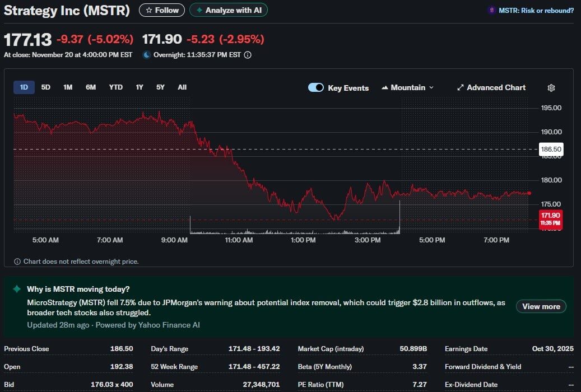Image resolution: width=581 pixels, height=392 pixels.
Task: Select the 5D time range
Action: click(x=46, y=87)
